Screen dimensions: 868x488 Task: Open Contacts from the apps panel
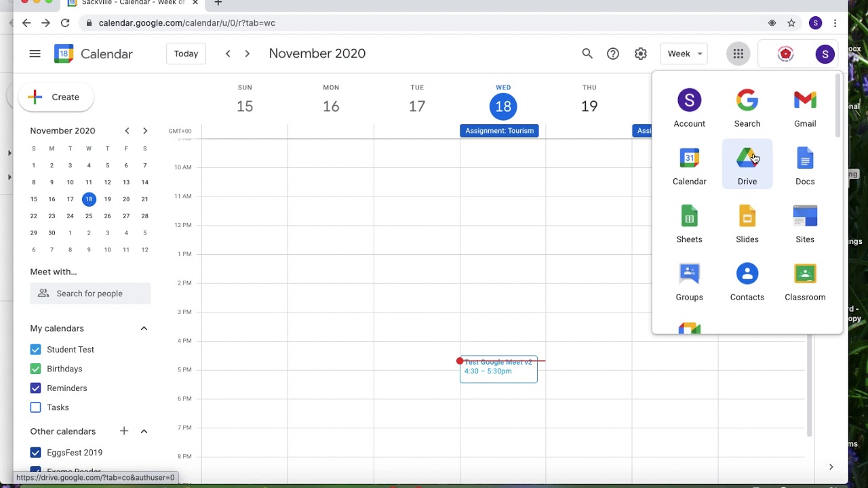tap(747, 281)
